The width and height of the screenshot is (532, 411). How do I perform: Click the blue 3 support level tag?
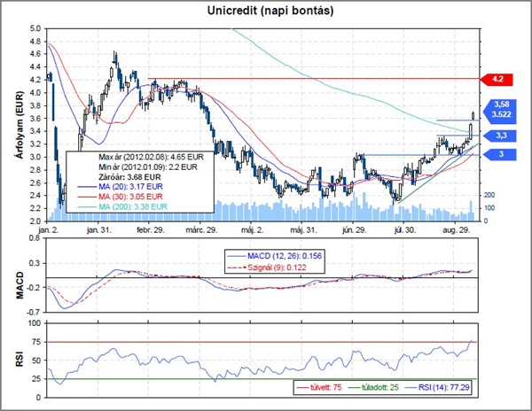click(x=499, y=154)
